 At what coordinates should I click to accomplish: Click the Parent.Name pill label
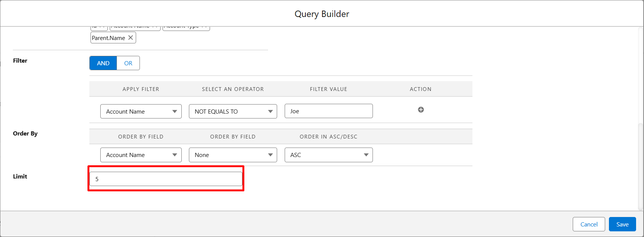point(109,38)
